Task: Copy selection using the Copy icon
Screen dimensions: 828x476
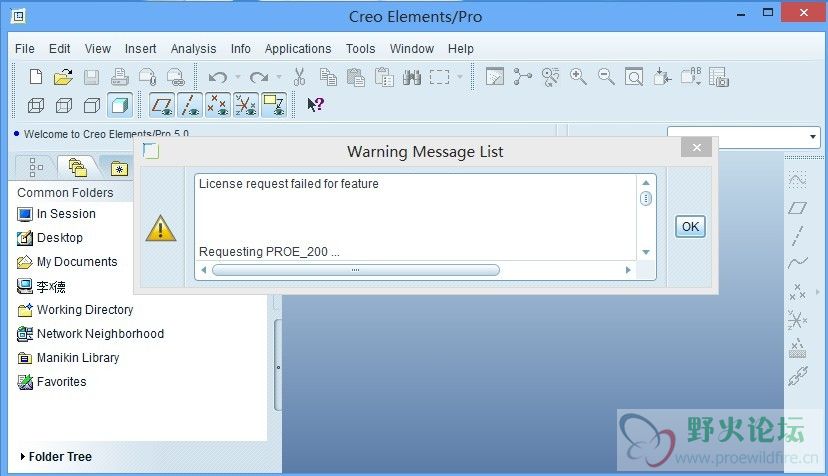Action: click(328, 77)
